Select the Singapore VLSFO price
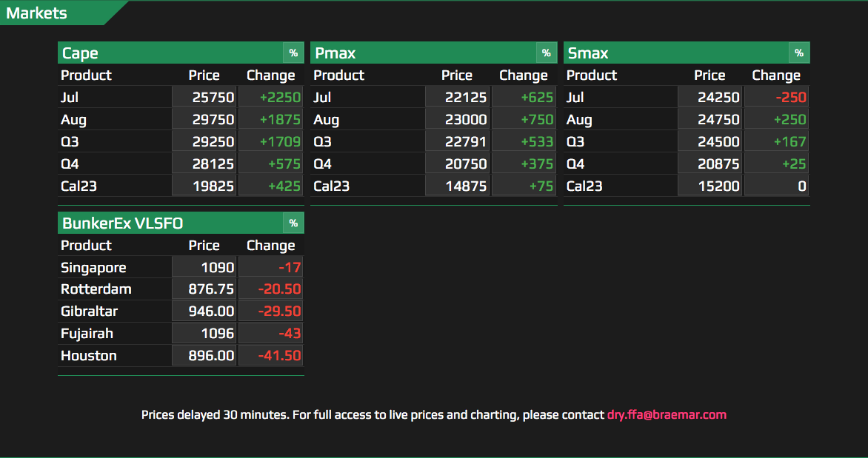The width and height of the screenshot is (868, 458). click(x=204, y=268)
